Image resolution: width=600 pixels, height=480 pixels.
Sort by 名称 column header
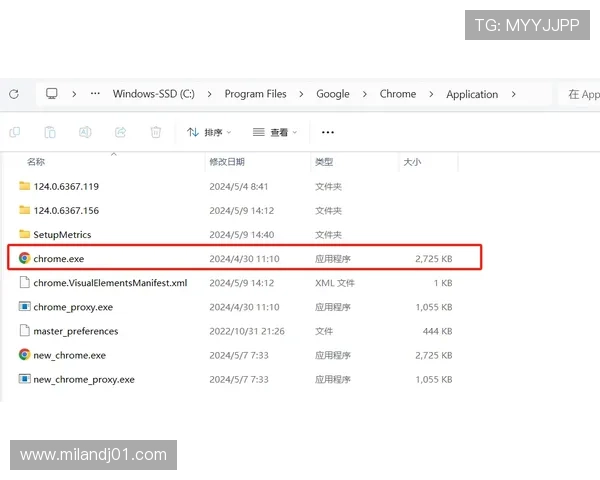[x=36, y=162]
